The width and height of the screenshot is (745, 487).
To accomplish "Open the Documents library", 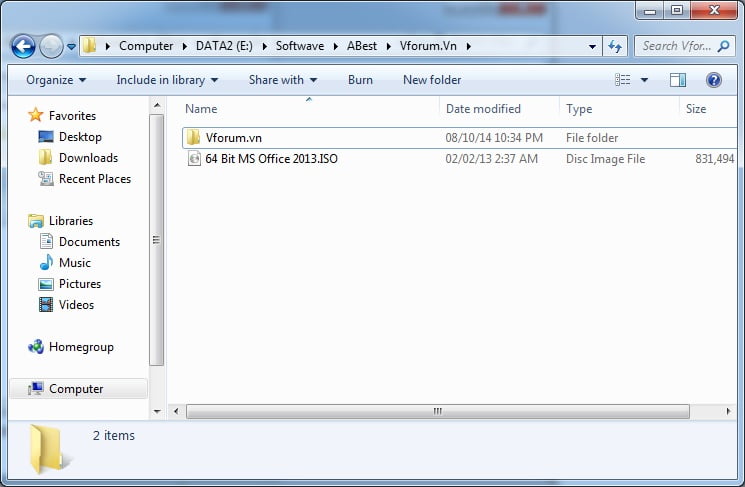I will 89,241.
